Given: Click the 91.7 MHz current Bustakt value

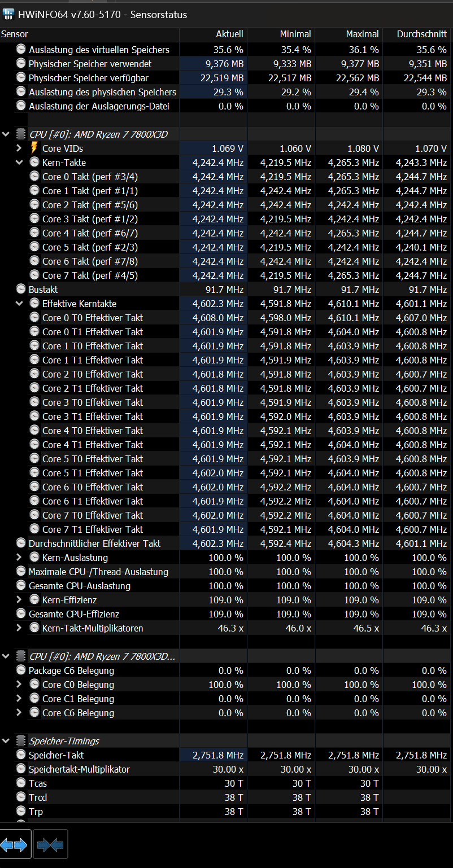Looking at the screenshot, I should point(224,290).
